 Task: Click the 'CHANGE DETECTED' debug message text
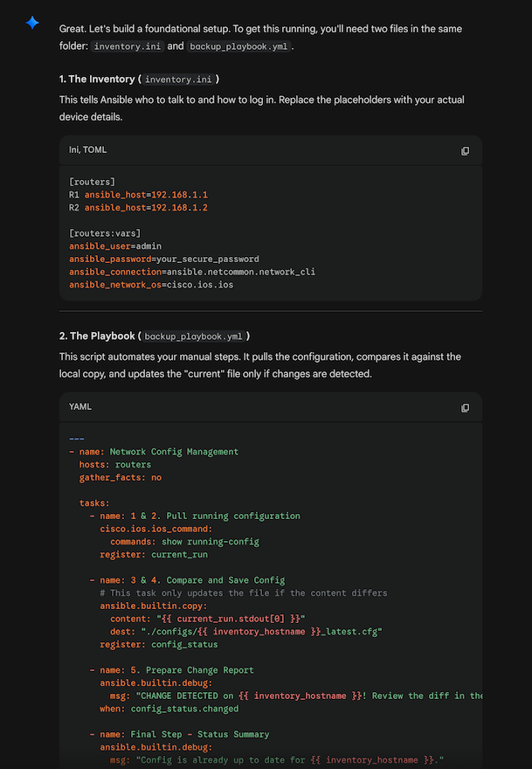(175, 696)
